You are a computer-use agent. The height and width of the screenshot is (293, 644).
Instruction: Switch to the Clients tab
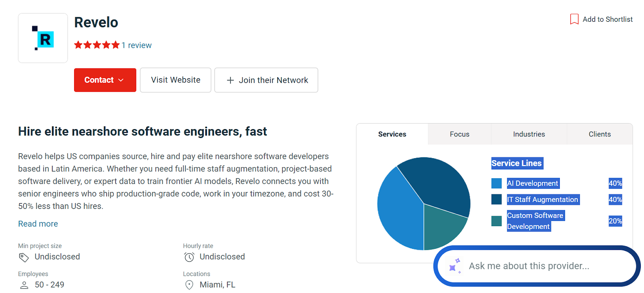click(x=600, y=134)
